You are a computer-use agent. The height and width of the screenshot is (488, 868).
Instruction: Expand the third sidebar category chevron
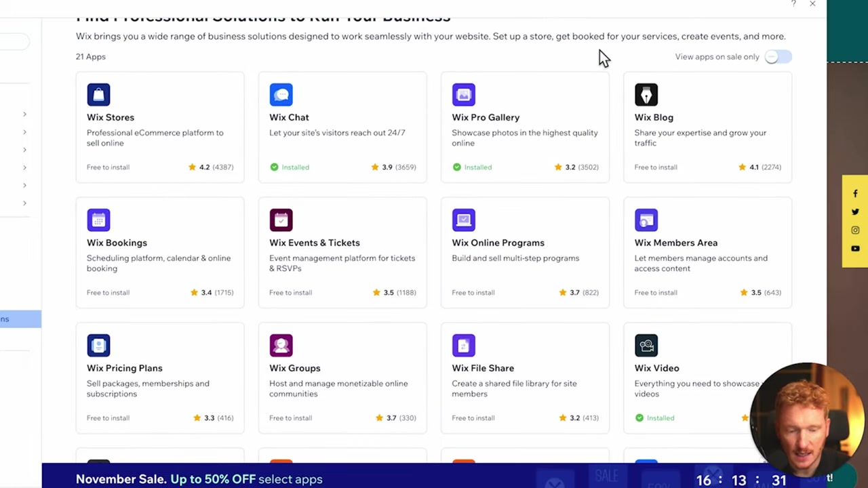click(x=24, y=150)
